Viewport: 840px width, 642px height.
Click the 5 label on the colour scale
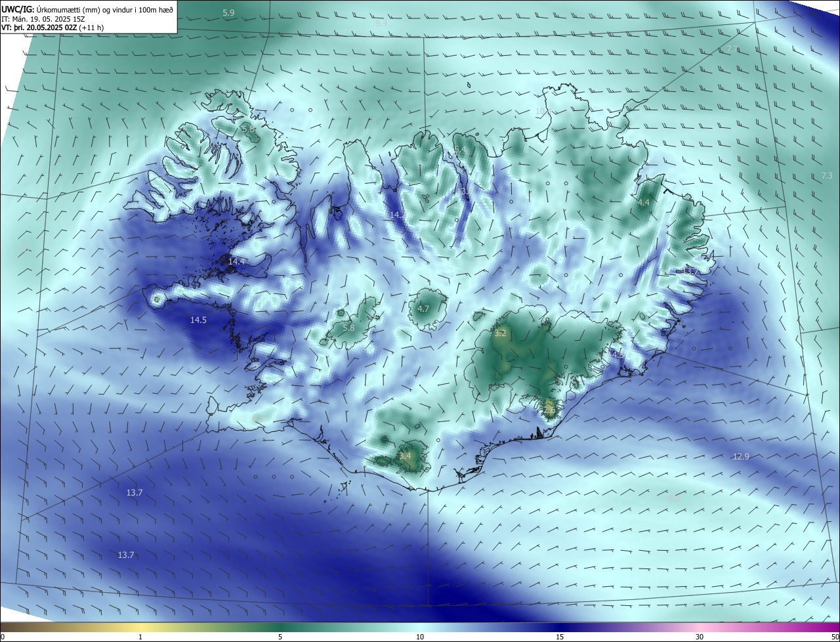coord(280,637)
